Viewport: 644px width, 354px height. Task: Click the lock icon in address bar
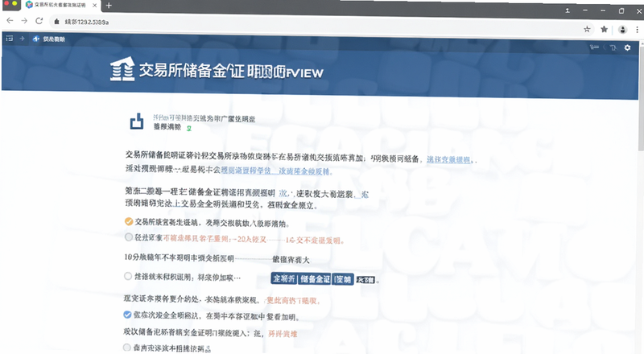pyautogui.click(x=56, y=22)
